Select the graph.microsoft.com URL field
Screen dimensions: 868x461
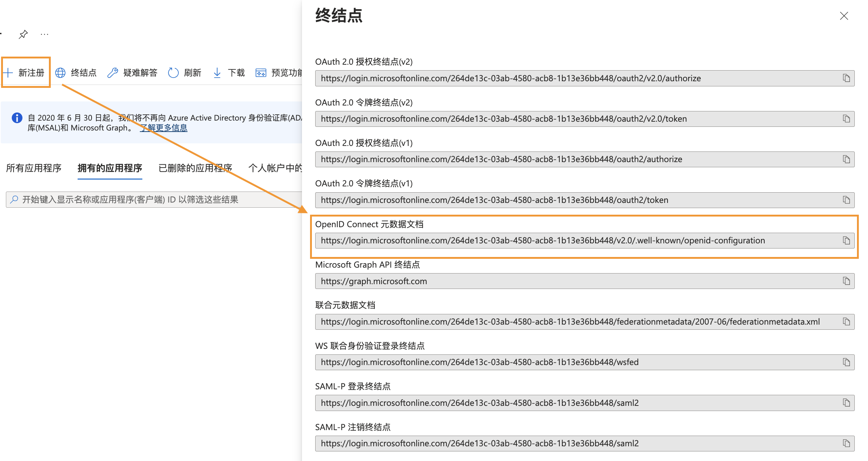tap(585, 281)
